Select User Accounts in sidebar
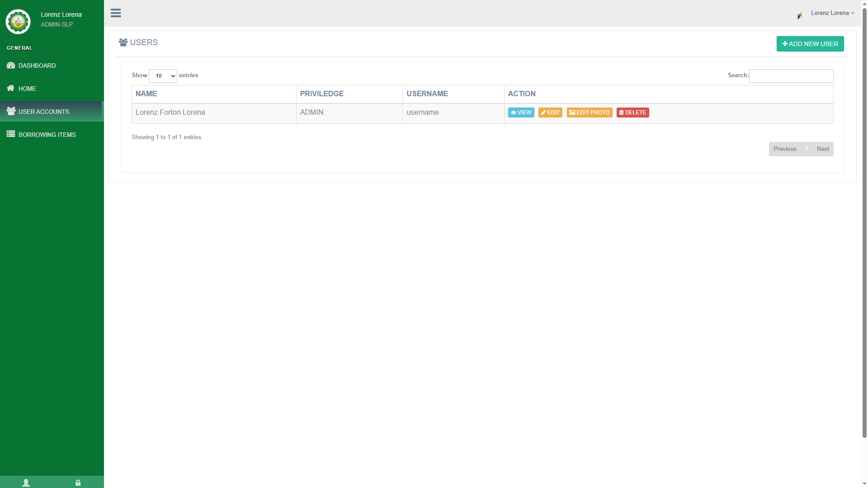The width and height of the screenshot is (868, 488). pyautogui.click(x=43, y=112)
